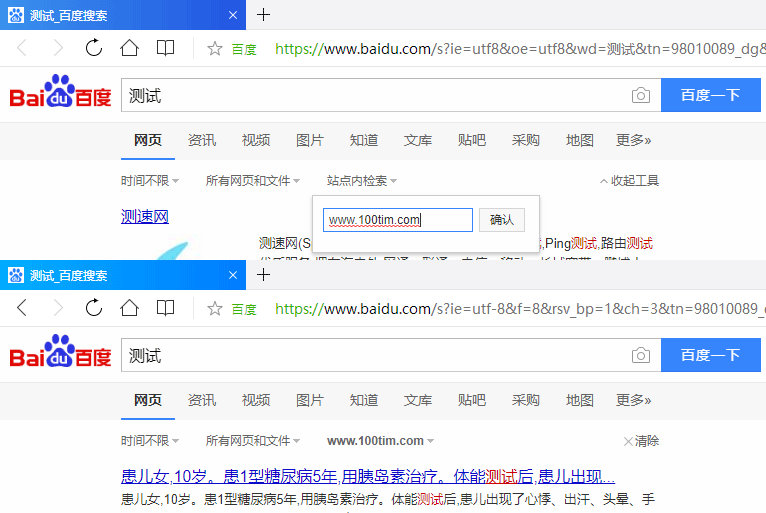This screenshot has height=513, width=766.
Task: Open reading view book icon in lower window
Action: 165,308
